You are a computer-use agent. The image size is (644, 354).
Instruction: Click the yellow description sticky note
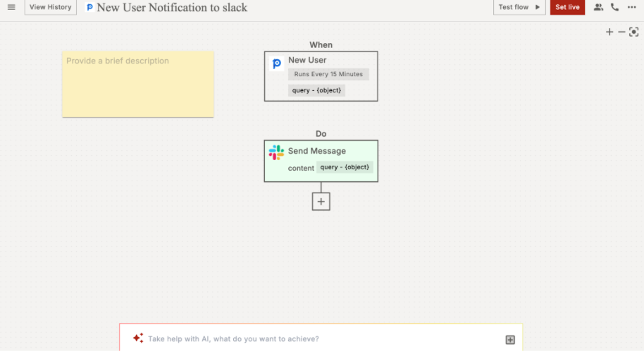138,83
